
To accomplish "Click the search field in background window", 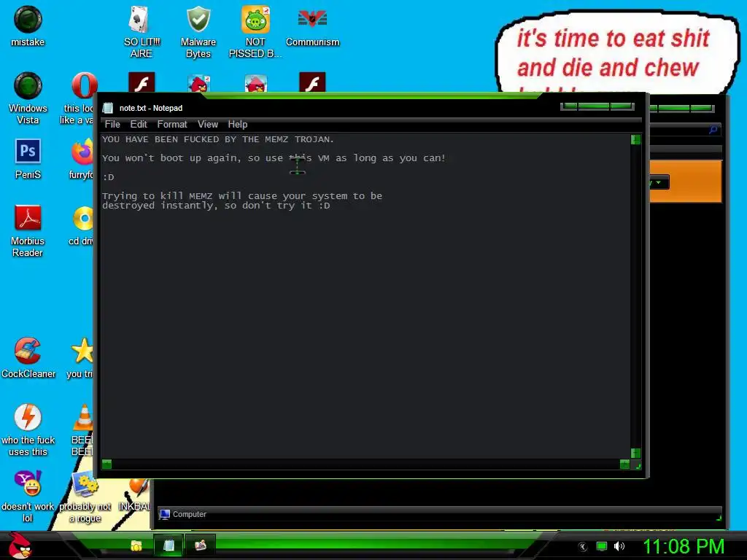I will pyautogui.click(x=684, y=130).
